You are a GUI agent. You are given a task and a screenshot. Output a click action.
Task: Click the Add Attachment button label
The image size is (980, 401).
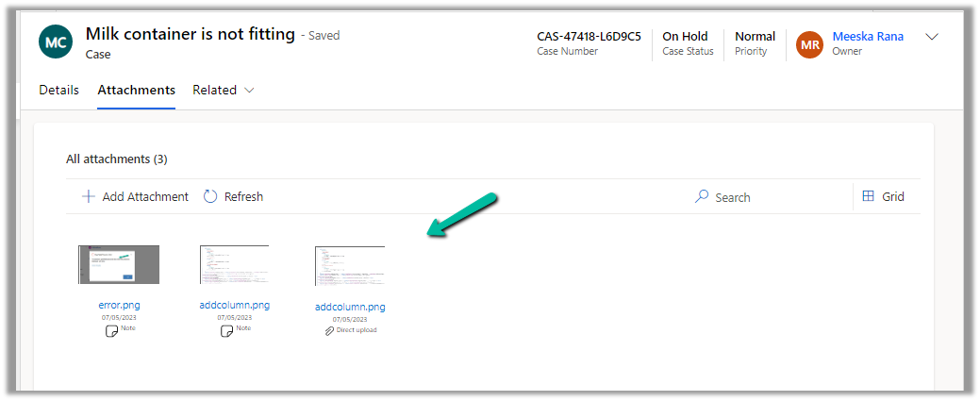[145, 197]
